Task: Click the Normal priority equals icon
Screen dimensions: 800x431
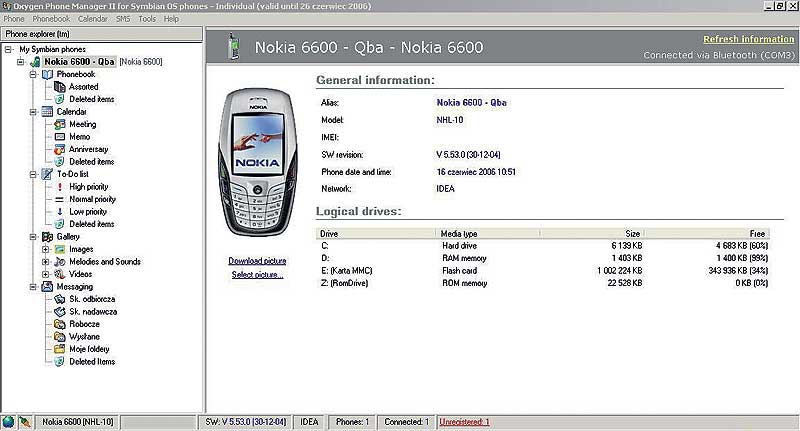Action: click(60, 199)
